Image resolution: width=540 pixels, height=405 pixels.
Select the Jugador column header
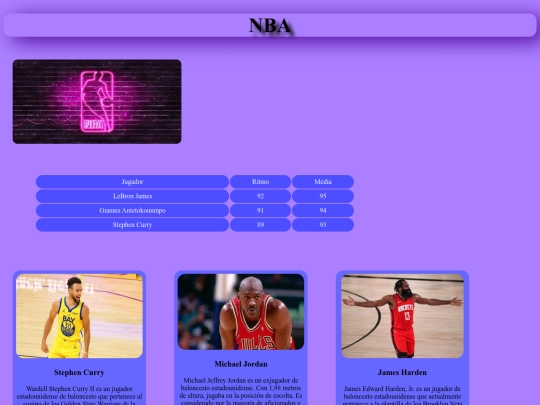(x=132, y=181)
